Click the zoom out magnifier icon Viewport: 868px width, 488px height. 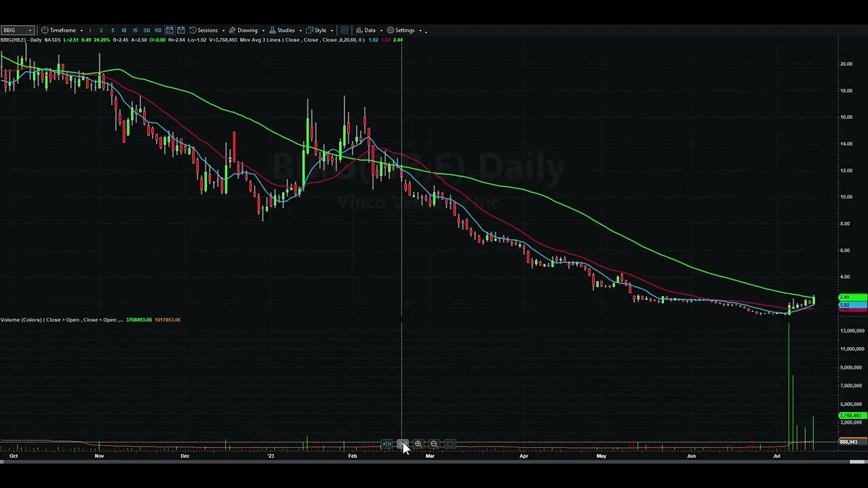(434, 444)
